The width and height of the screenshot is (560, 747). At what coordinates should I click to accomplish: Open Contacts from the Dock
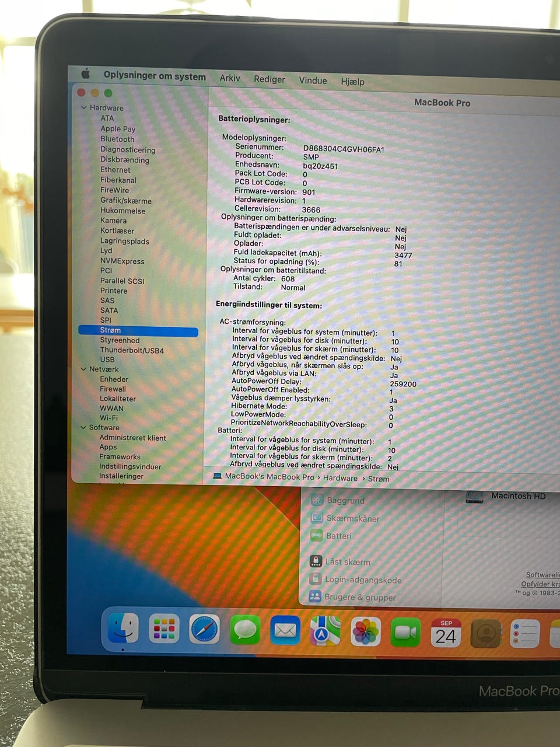tap(486, 634)
